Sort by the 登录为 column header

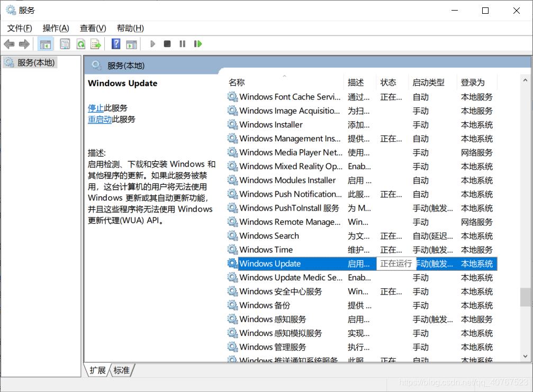click(477, 82)
